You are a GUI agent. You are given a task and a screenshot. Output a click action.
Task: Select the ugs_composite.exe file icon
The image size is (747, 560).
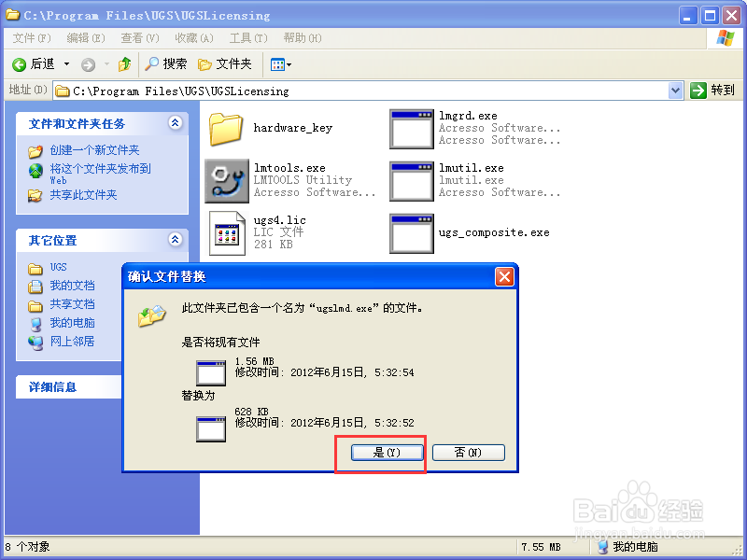(x=412, y=233)
